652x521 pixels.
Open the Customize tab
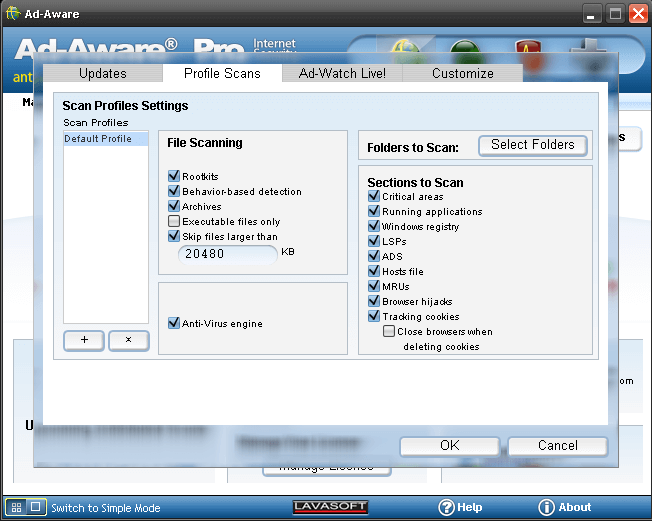(x=462, y=73)
